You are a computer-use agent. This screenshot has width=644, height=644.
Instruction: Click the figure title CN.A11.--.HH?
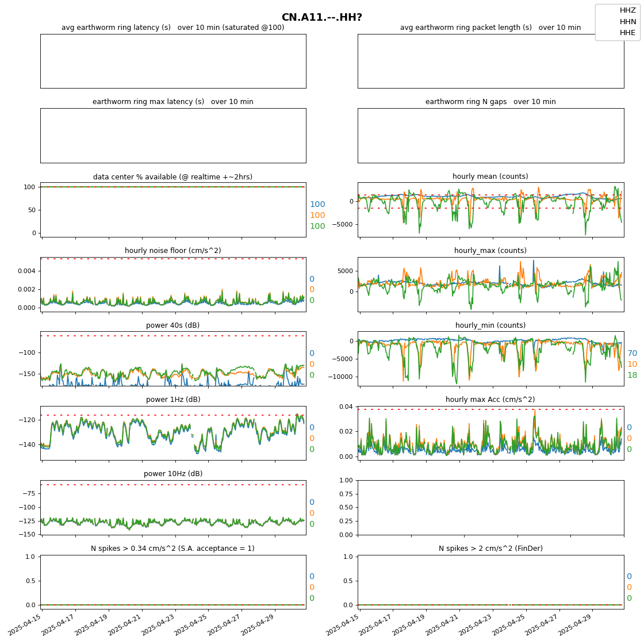click(x=321, y=17)
